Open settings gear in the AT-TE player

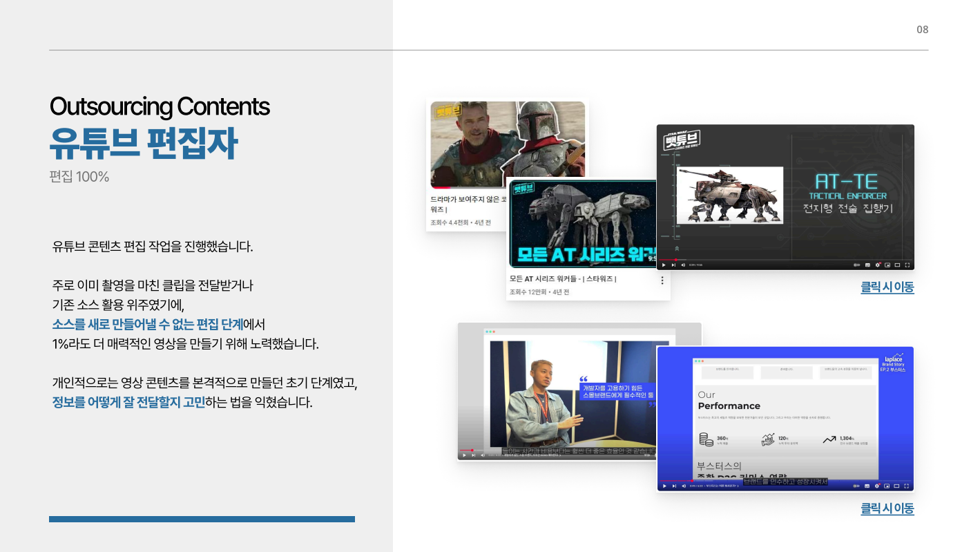coord(878,265)
